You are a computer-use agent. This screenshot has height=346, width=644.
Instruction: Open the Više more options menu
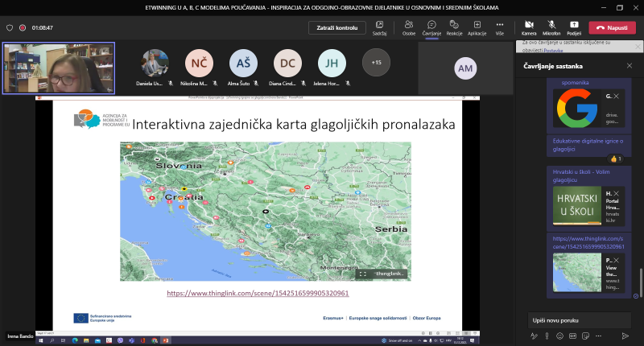coord(500,25)
